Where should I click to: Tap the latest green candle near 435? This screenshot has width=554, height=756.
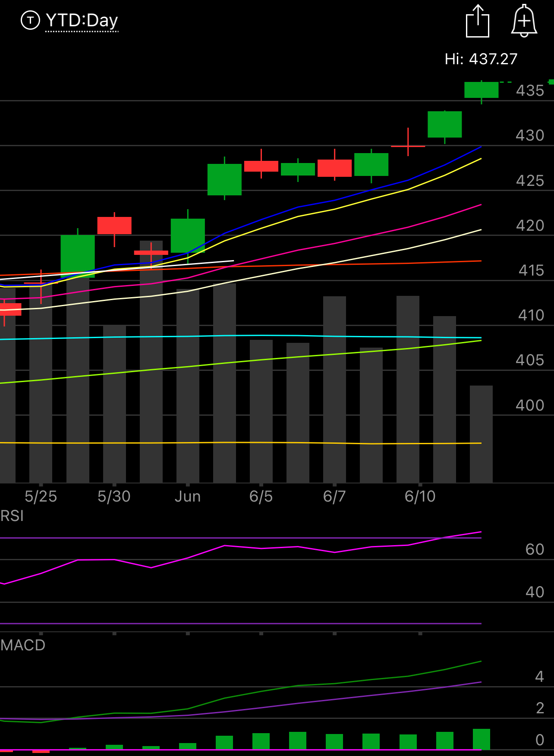coord(481,90)
